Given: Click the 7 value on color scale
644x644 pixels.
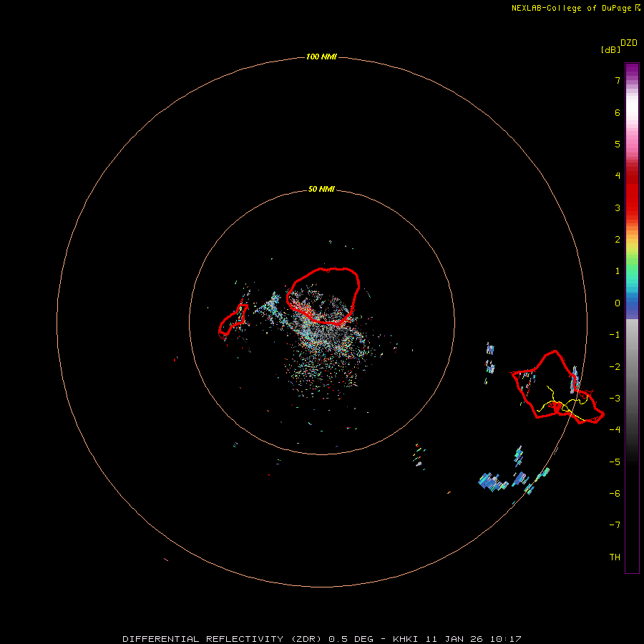Looking at the screenshot, I should pos(618,80).
